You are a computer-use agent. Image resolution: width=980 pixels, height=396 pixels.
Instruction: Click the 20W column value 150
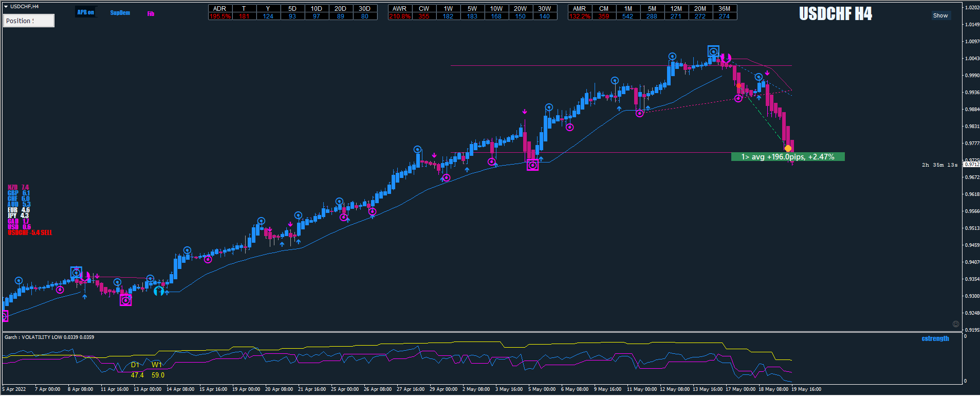(521, 16)
